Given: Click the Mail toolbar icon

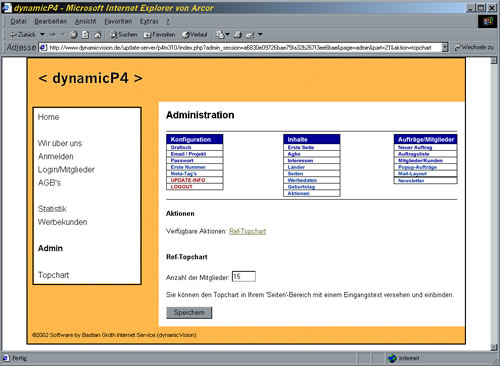Looking at the screenshot, I should [220, 34].
